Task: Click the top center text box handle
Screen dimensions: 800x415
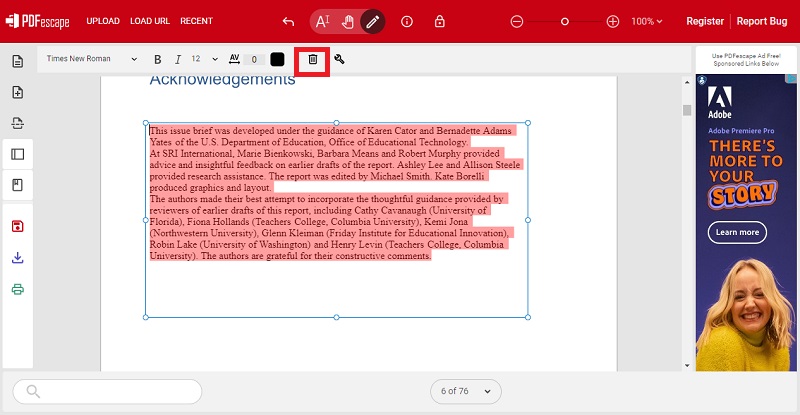Action: (336, 123)
